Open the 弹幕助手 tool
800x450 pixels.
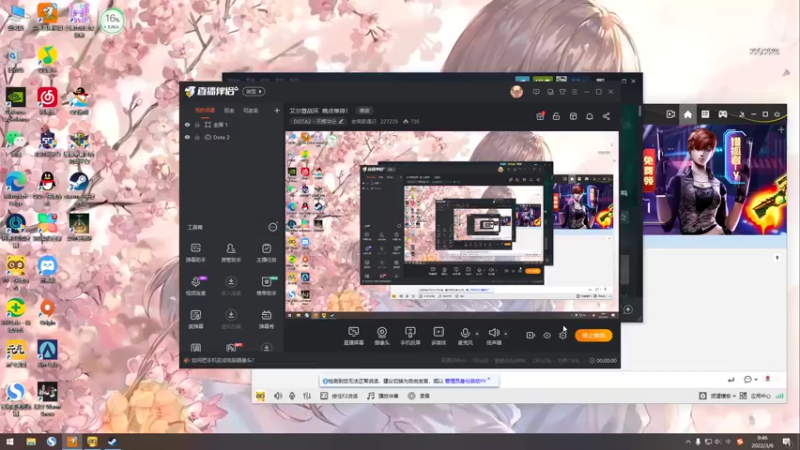196,252
